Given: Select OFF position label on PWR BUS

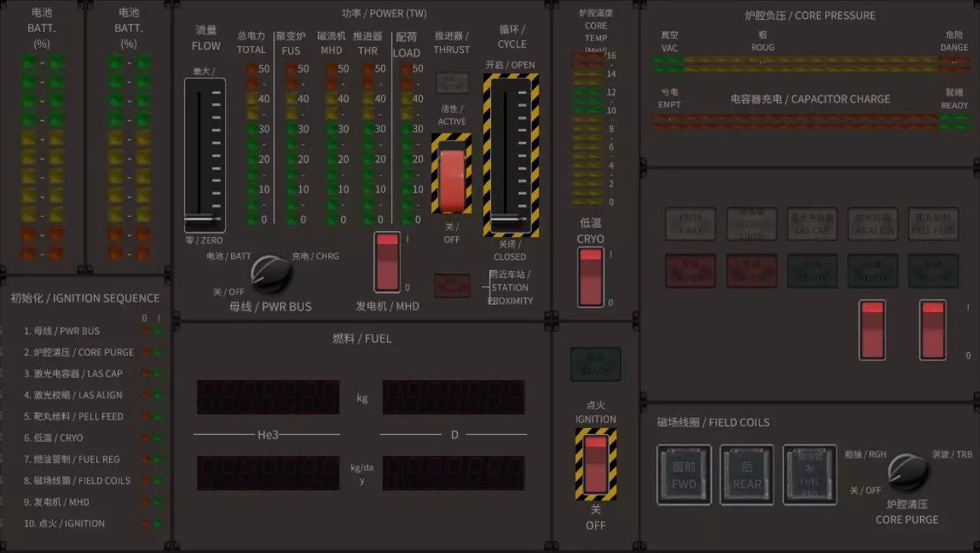Looking at the screenshot, I should [229, 292].
